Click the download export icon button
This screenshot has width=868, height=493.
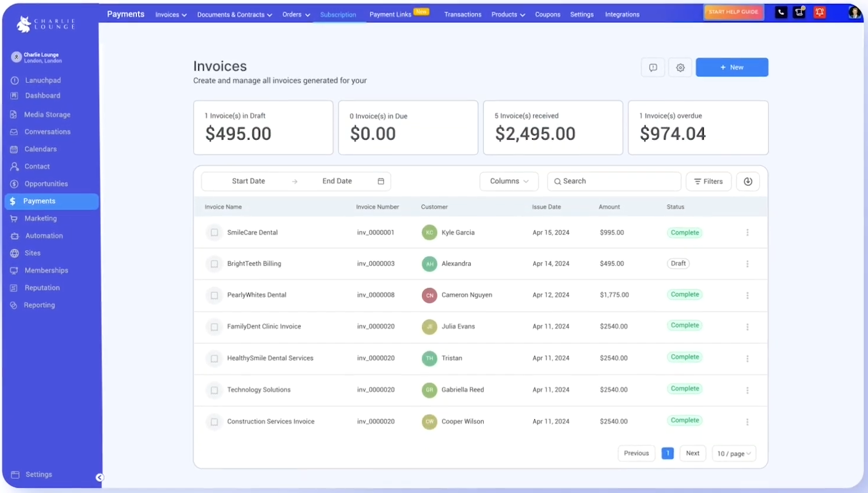(x=748, y=181)
